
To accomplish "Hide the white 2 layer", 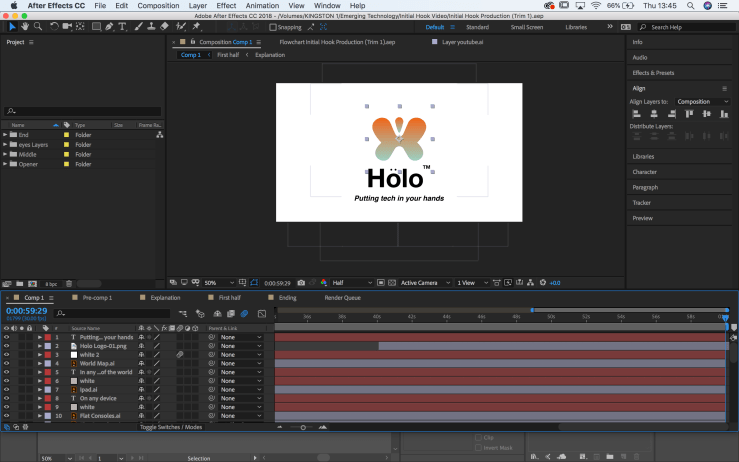I will coord(7,355).
